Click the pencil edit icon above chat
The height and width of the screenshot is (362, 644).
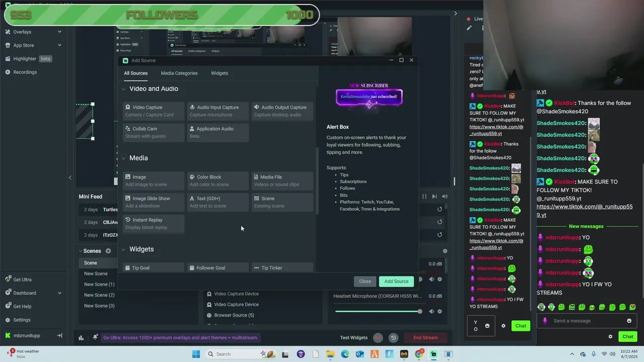pyautogui.click(x=469, y=28)
